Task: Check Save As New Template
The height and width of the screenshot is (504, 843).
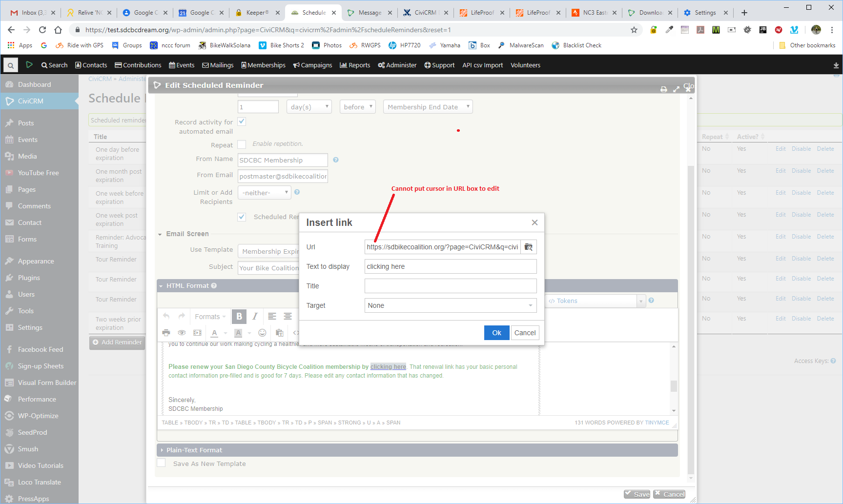Action: 161,463
